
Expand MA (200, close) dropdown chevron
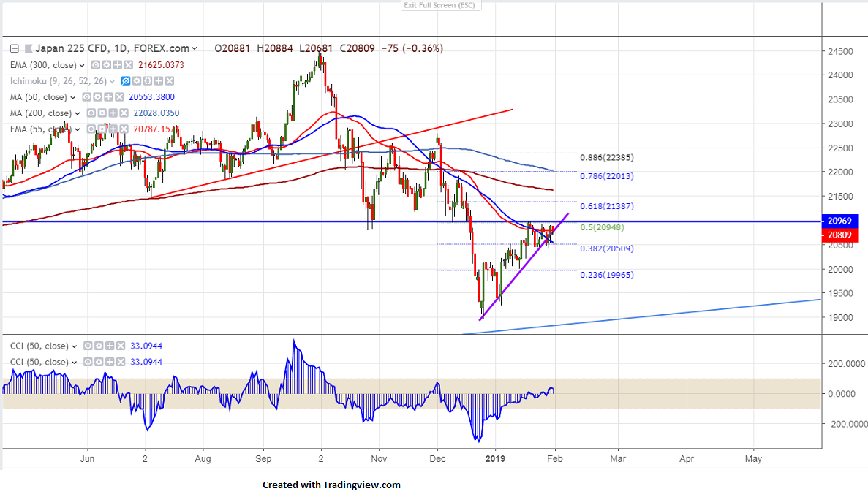coord(77,113)
